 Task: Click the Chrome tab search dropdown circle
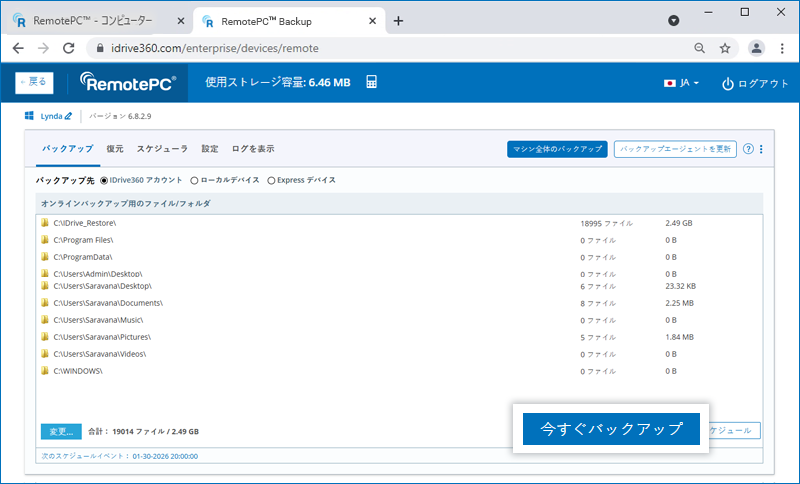pyautogui.click(x=673, y=20)
